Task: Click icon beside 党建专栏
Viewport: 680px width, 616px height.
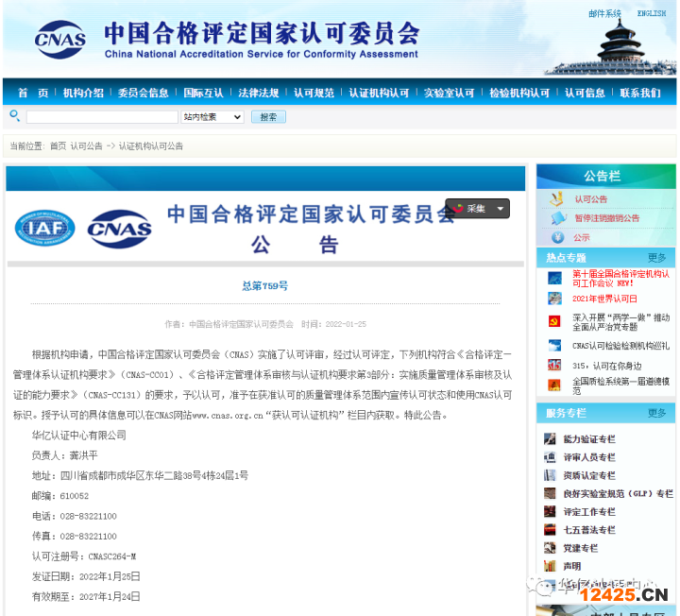Action: [550, 548]
